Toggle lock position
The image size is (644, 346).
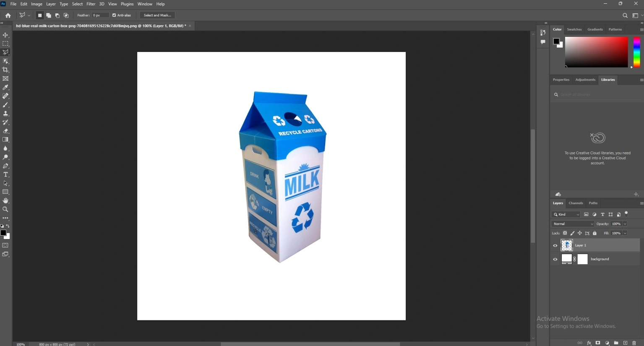(x=580, y=233)
